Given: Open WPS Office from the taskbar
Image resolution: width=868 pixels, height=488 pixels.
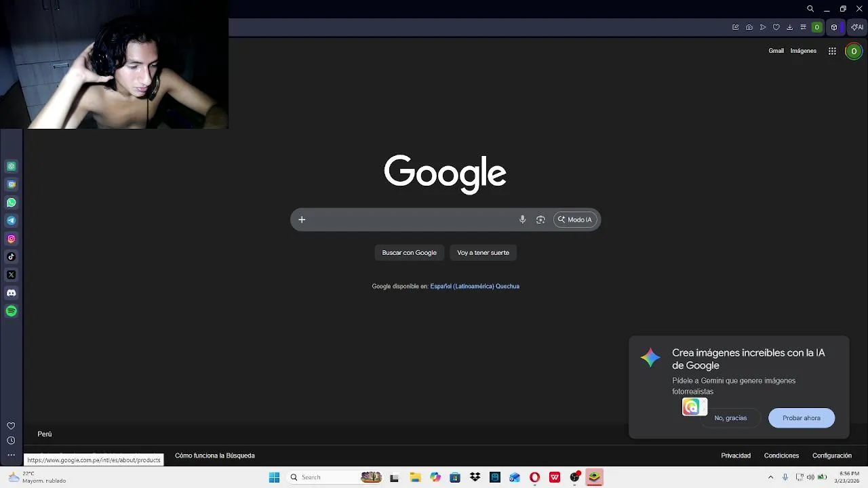Looking at the screenshot, I should pos(555,477).
